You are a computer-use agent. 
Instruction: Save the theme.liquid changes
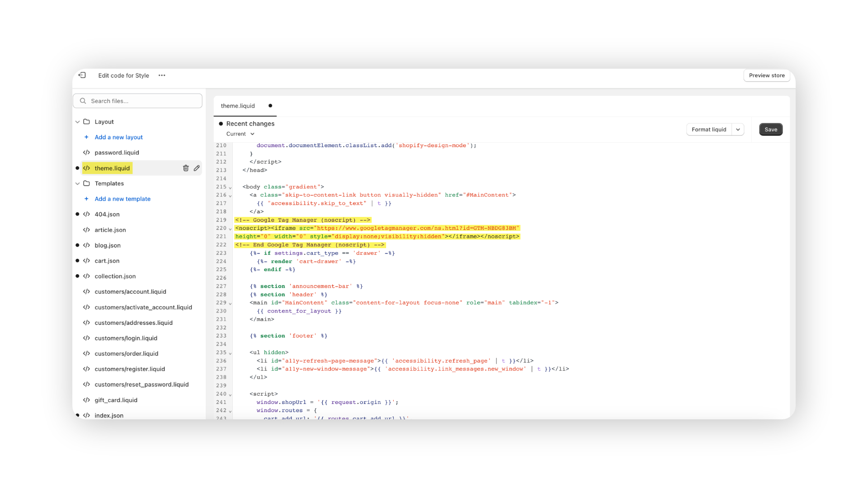771,130
